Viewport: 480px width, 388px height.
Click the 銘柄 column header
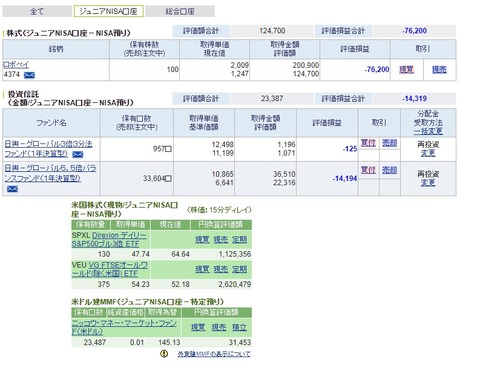(56, 49)
